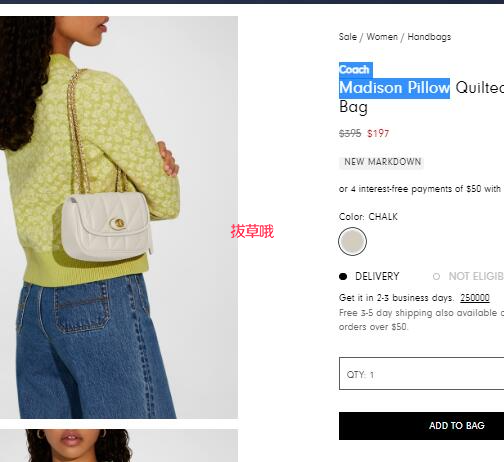
Task: Open the QTY: 1 quantity dropdown
Action: (421, 373)
